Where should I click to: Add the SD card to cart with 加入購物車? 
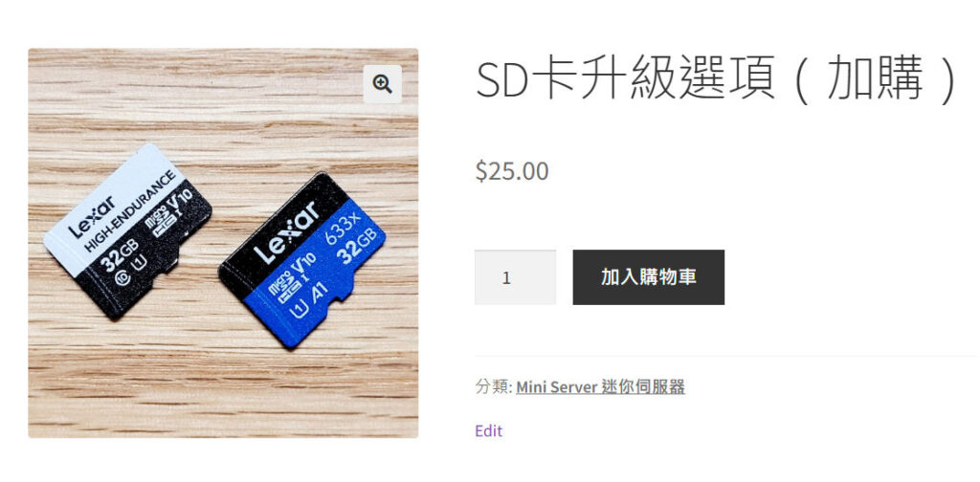click(x=648, y=277)
